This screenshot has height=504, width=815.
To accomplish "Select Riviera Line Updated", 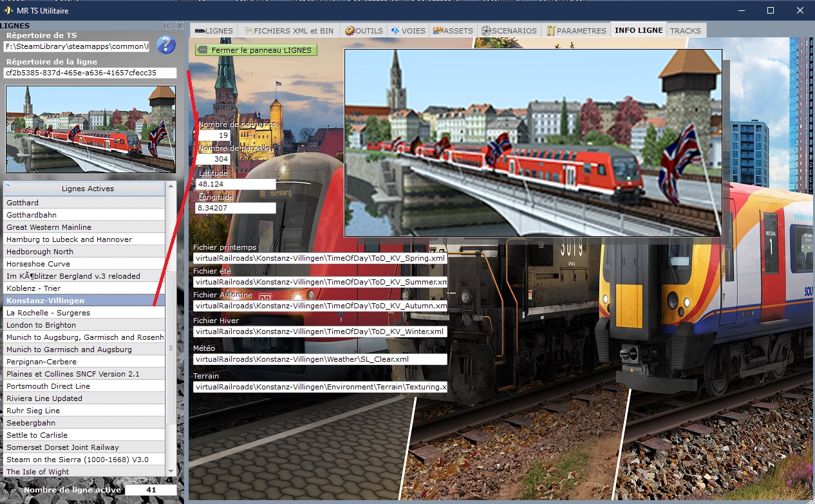I will pyautogui.click(x=84, y=398).
